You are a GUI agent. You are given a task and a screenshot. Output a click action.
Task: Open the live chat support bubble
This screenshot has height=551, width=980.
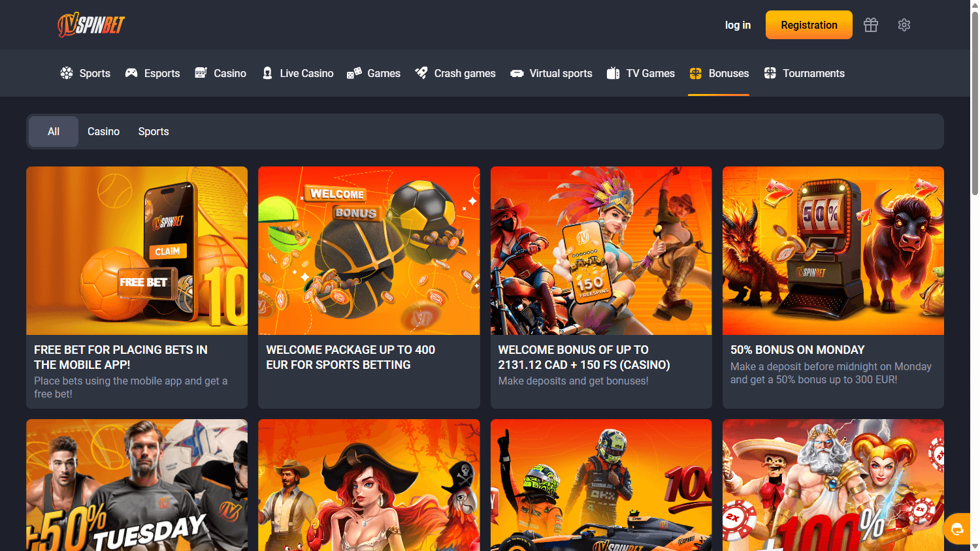coord(957,529)
